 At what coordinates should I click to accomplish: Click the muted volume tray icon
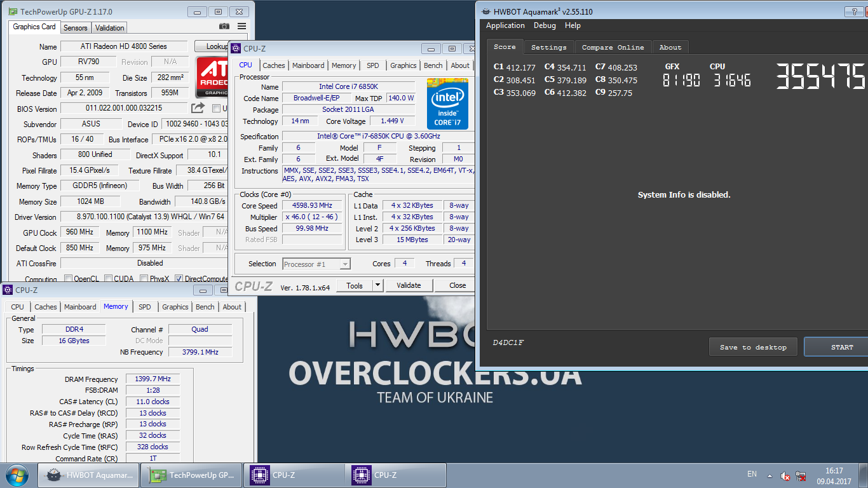(785, 475)
